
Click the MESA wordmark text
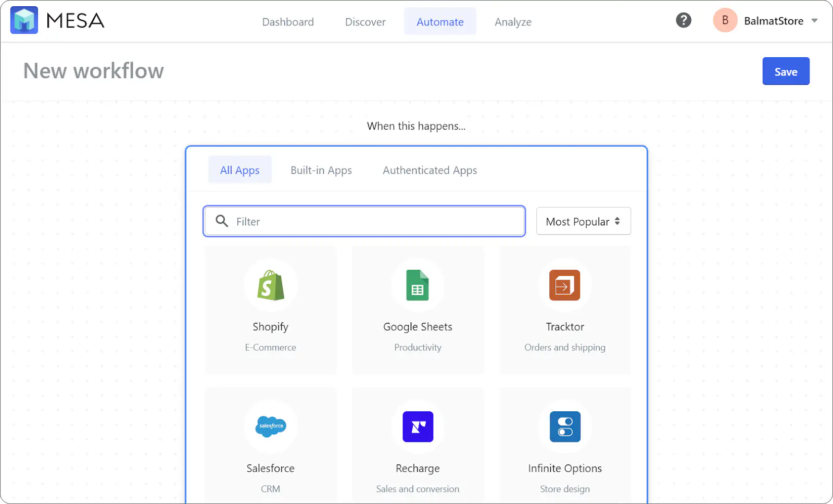[x=75, y=21]
